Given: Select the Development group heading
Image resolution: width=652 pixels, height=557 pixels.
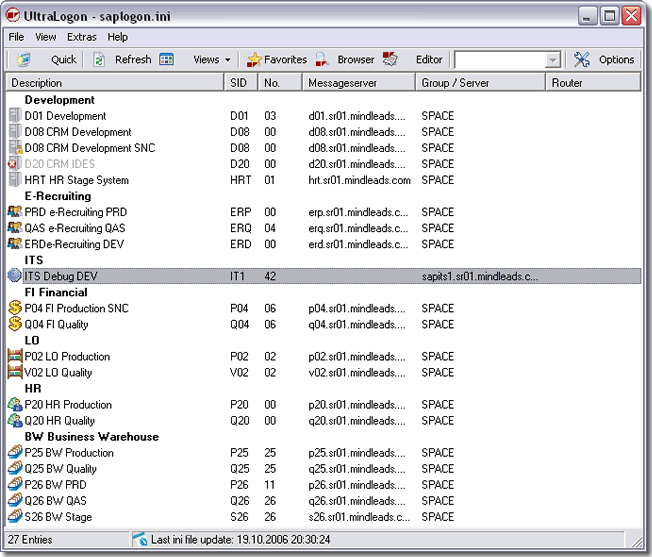Looking at the screenshot, I should 59,100.
